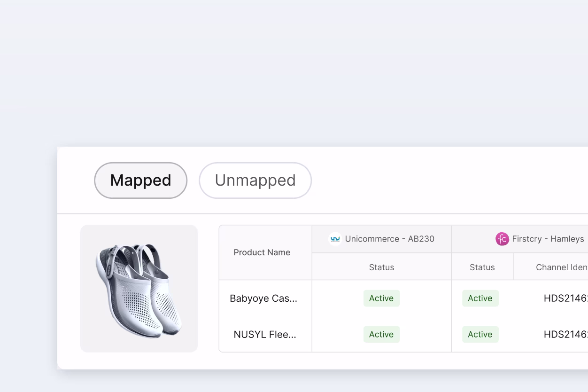Click NUSYL's Active badge under Firstcry

[480, 335]
